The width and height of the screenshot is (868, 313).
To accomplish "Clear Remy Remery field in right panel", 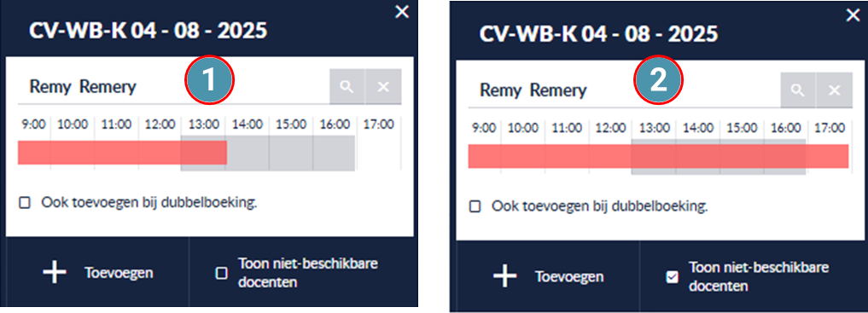I will coord(834,90).
